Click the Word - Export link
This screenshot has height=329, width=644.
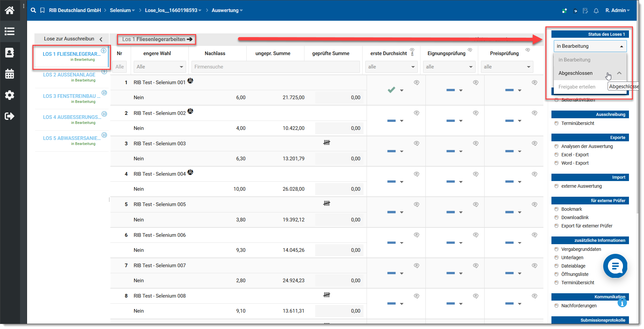coord(575,163)
